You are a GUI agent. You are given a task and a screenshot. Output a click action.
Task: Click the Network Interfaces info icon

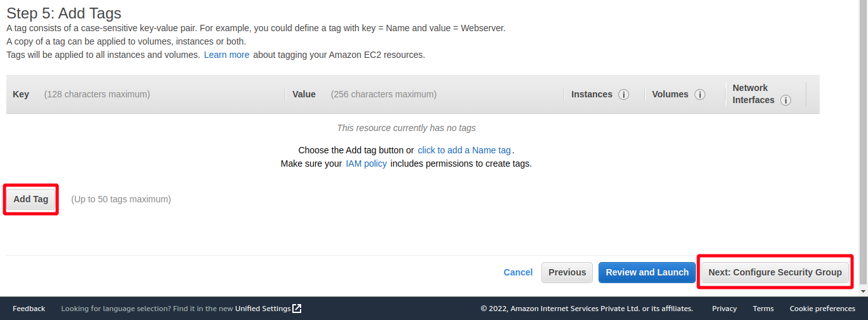tap(785, 101)
